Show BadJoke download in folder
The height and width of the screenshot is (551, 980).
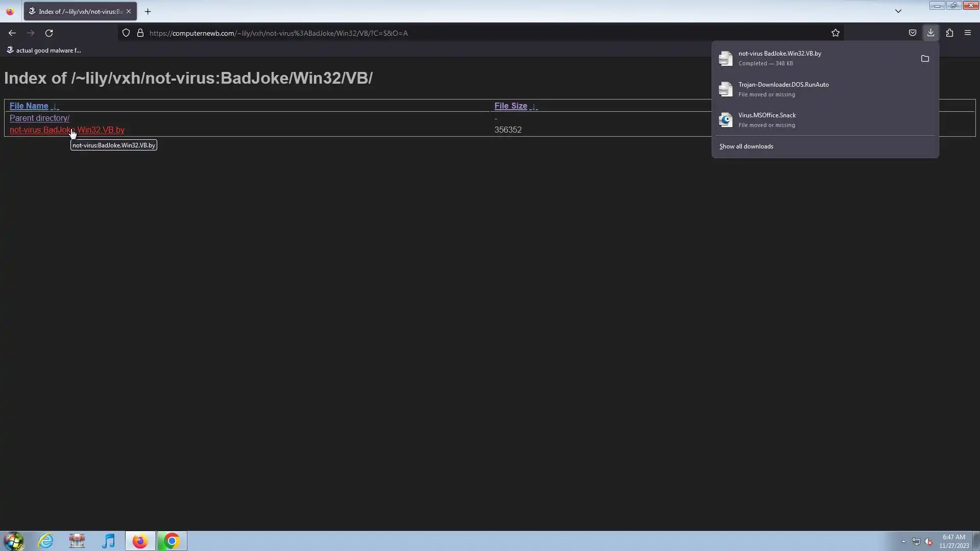click(924, 59)
